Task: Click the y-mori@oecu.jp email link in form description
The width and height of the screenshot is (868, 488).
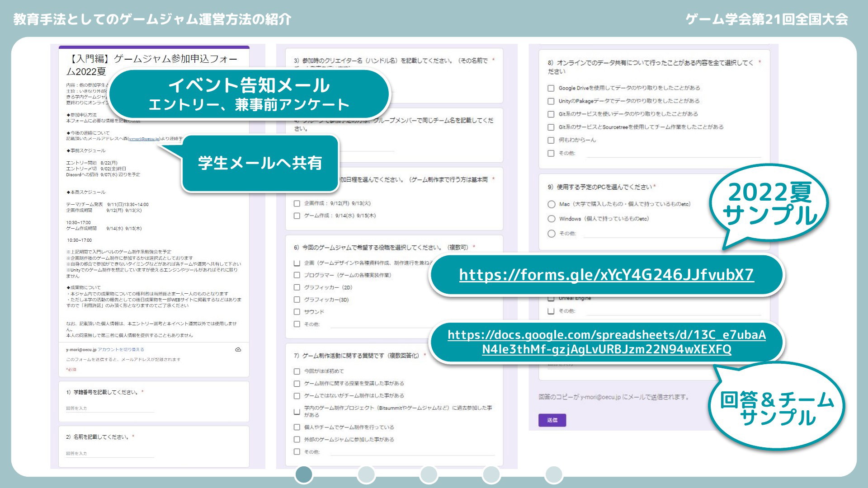Action: pyautogui.click(x=144, y=139)
